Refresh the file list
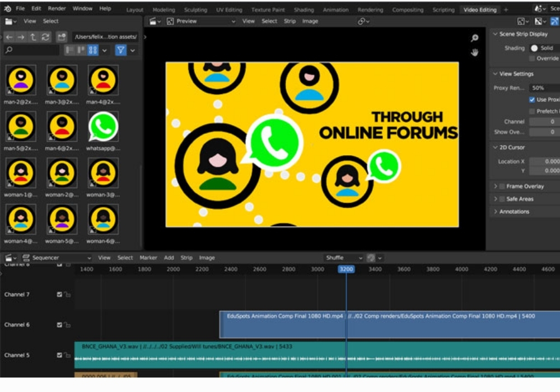Screen dimensions: 560x392 pos(45,37)
